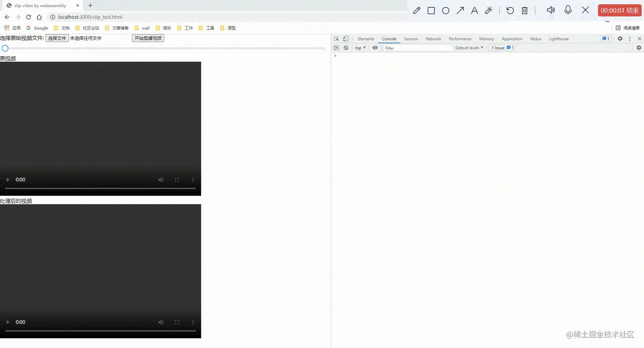Select the pen annotation tool
The width and height of the screenshot is (644, 348).
(x=417, y=10)
